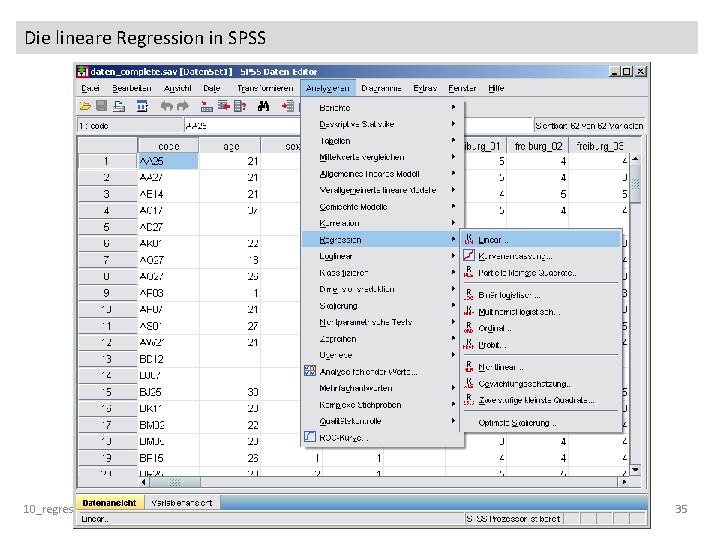Viewport: 720px width, 540px height.
Task: Open the Daten menu
Action: click(212, 88)
